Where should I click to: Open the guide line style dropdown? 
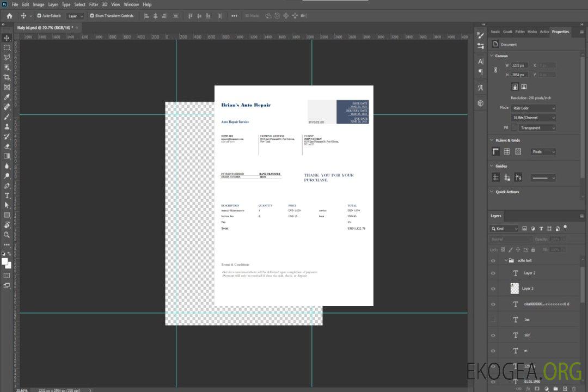[x=543, y=178]
